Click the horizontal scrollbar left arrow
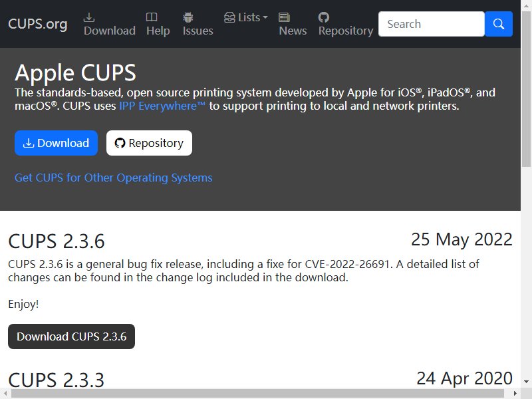 tap(5, 394)
